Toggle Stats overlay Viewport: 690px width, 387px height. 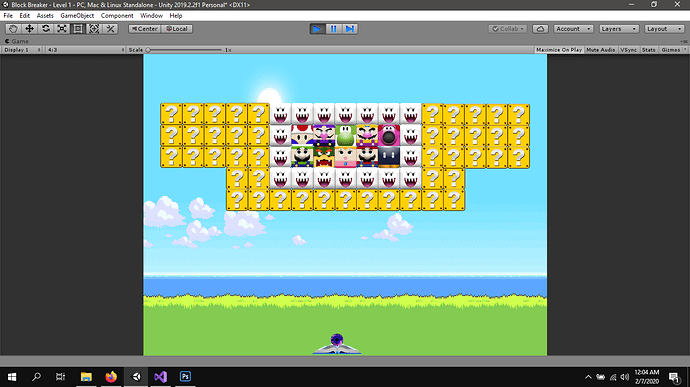point(649,50)
